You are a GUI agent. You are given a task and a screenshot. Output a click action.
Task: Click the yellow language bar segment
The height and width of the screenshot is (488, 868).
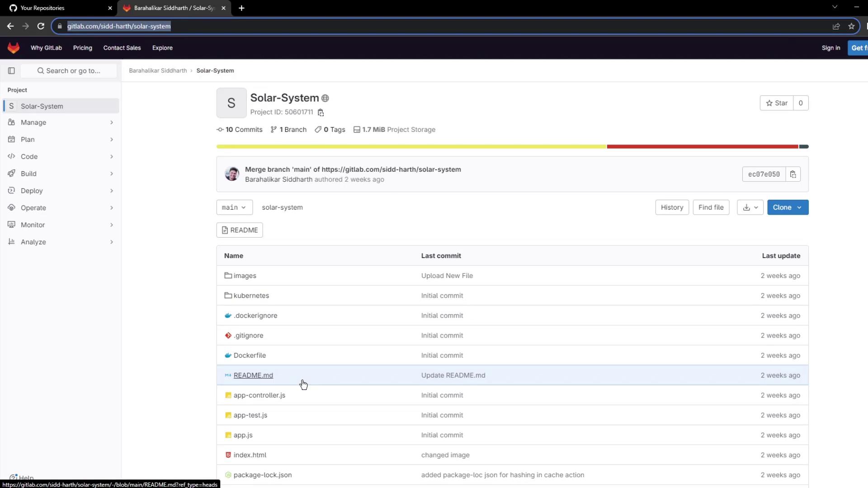[x=411, y=146]
